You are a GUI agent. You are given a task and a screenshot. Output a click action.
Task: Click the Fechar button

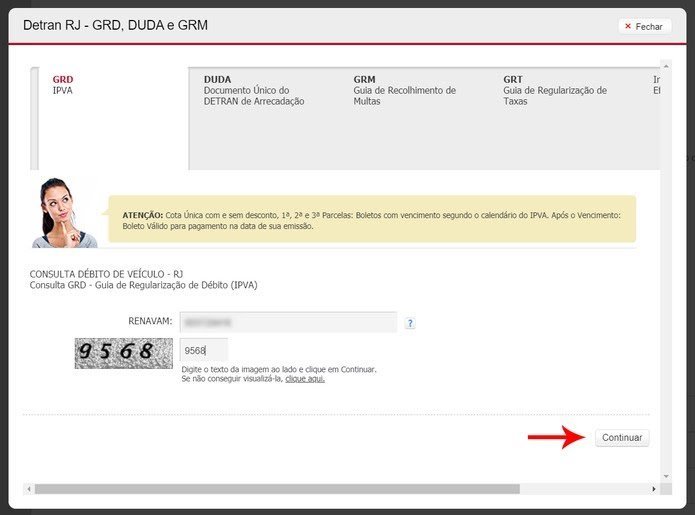point(643,27)
